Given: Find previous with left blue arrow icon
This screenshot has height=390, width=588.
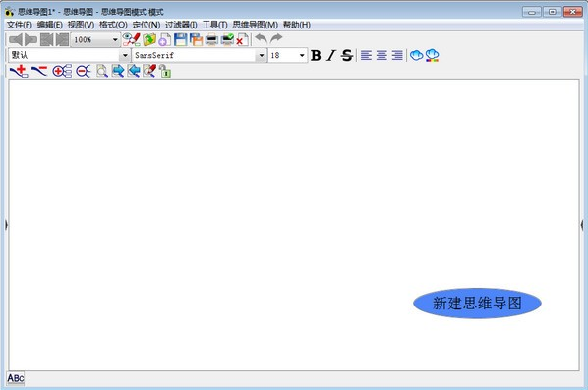Looking at the screenshot, I should pos(134,71).
